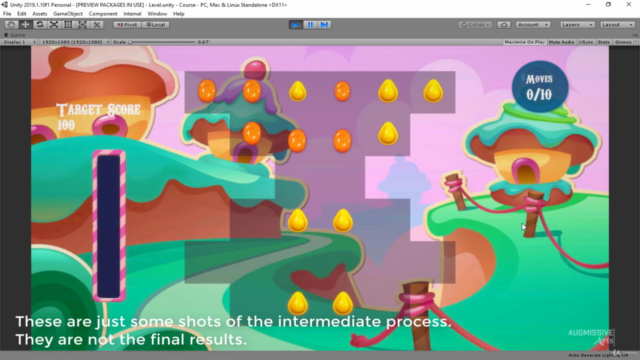Open the Internal menu
The height and width of the screenshot is (360, 640).
pyautogui.click(x=132, y=14)
